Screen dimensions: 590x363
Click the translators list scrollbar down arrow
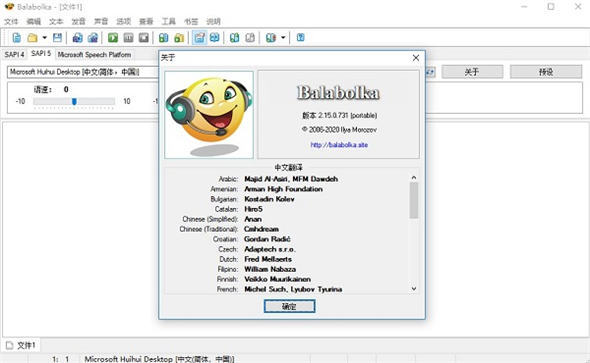pos(414,289)
